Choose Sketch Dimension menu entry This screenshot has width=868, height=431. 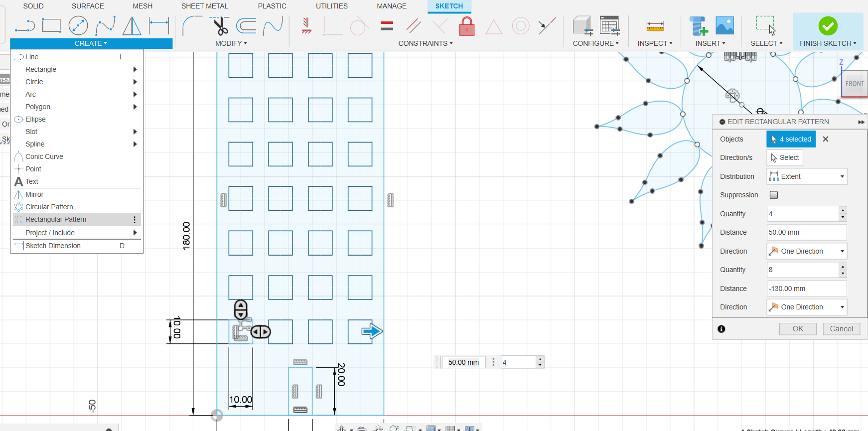click(x=77, y=246)
